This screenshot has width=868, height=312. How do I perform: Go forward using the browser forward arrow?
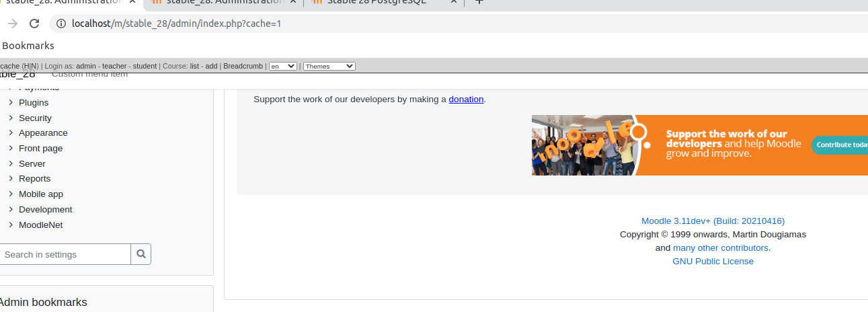pyautogui.click(x=12, y=24)
